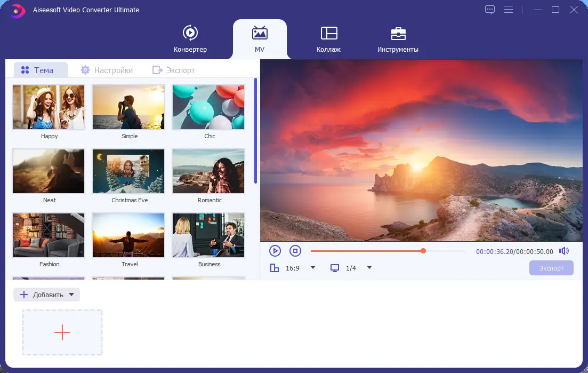The width and height of the screenshot is (588, 373).
Task: Mute the preview volume speaker icon
Action: (x=563, y=251)
